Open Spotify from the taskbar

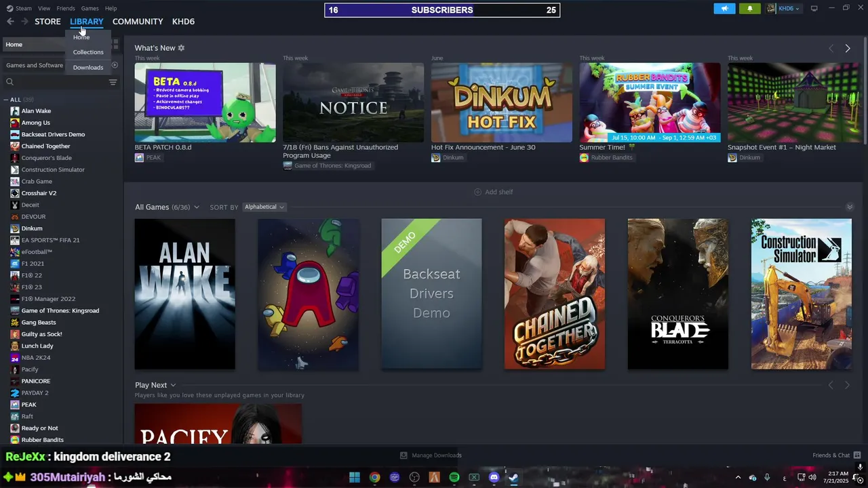(454, 477)
